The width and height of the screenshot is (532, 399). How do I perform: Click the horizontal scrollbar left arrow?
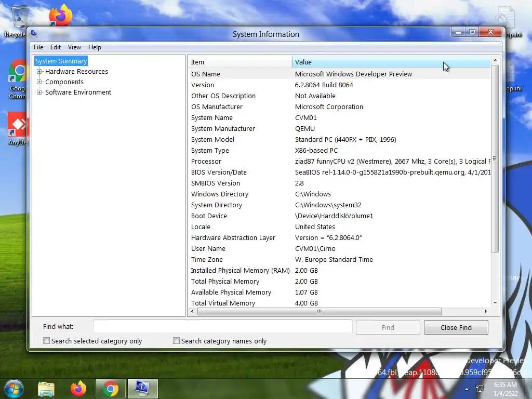[192, 311]
